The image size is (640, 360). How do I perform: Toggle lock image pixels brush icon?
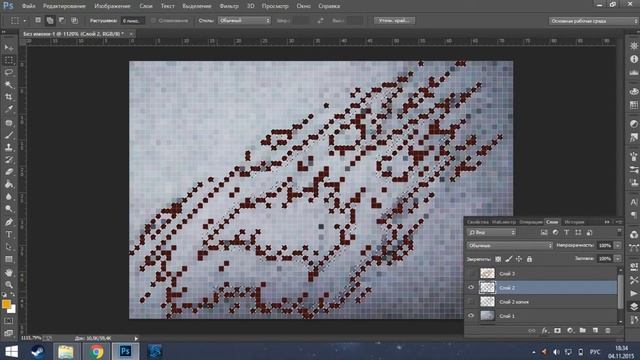(509, 259)
